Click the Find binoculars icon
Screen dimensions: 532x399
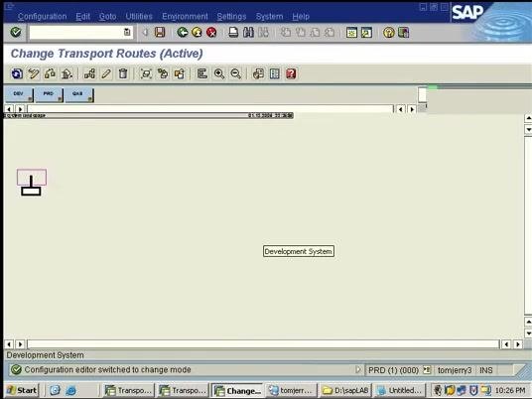pos(248,33)
